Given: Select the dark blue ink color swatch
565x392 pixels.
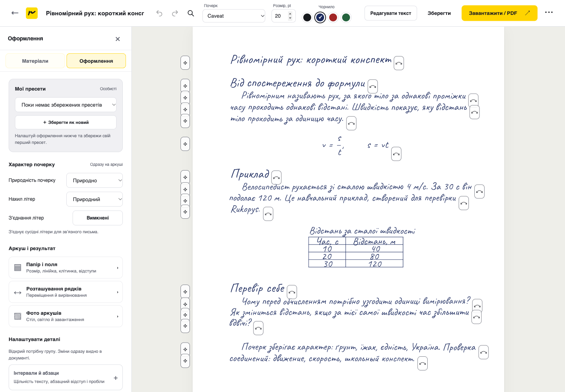Looking at the screenshot, I should (x=320, y=17).
